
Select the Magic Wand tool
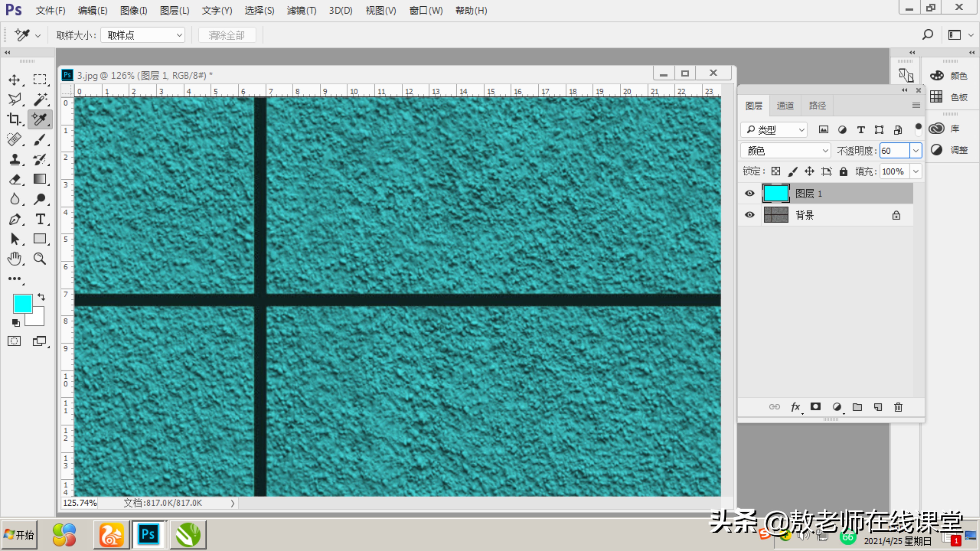pos(40,99)
